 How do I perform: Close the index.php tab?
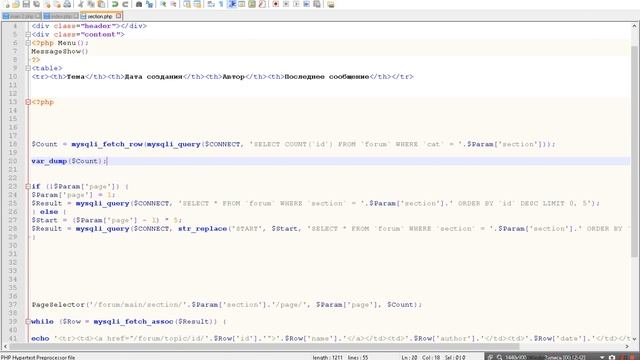(x=76, y=16)
